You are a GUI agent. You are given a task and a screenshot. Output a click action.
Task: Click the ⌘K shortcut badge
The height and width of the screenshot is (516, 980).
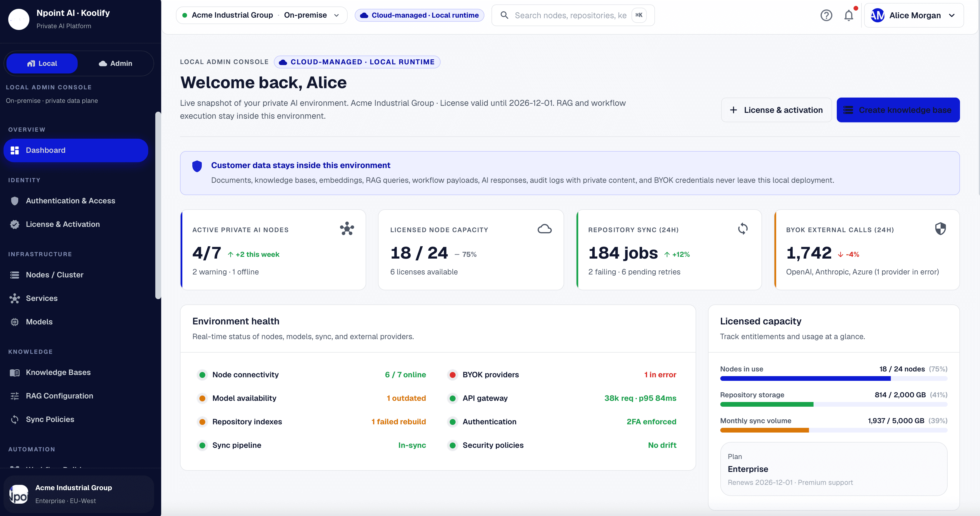tap(639, 15)
